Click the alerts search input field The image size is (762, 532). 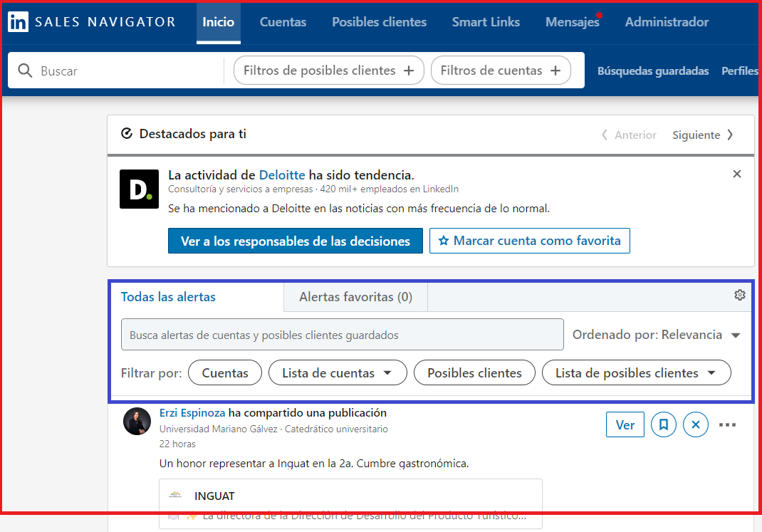click(342, 335)
